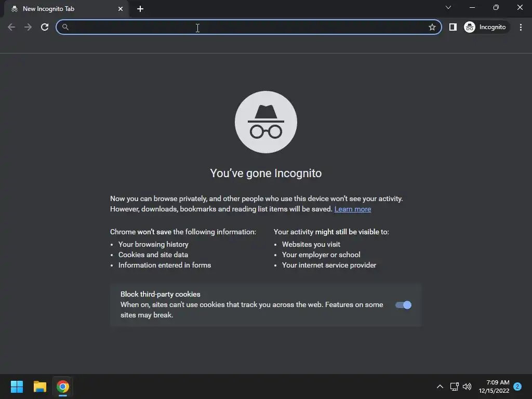Click 'Your internet service provider' text
The image size is (532, 399).
click(x=329, y=265)
